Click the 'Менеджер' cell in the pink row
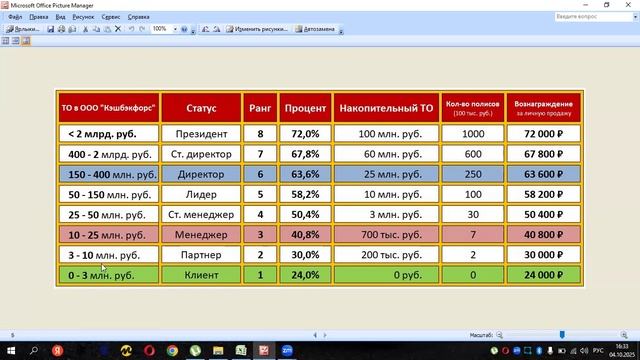 [x=201, y=235]
